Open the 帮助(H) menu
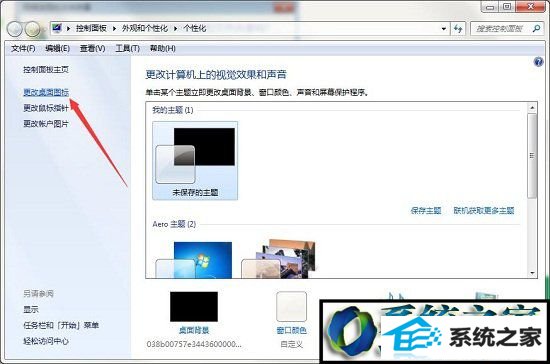The width and height of the screenshot is (550, 364). pyautogui.click(x=162, y=48)
